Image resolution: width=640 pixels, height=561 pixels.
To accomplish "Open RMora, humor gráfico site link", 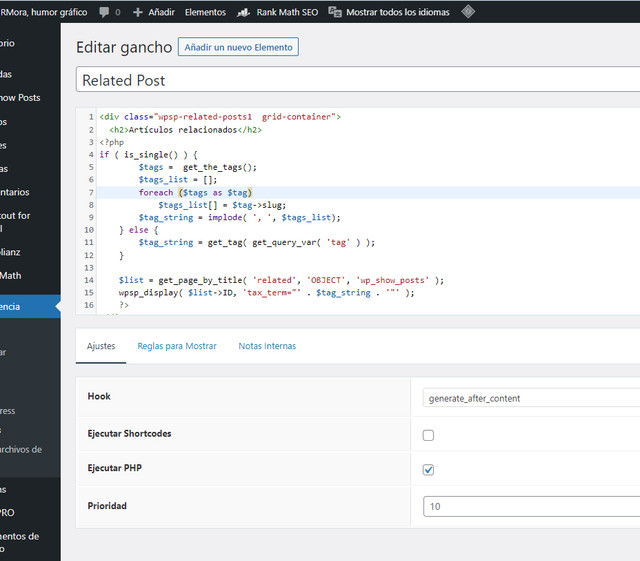I will point(44,12).
